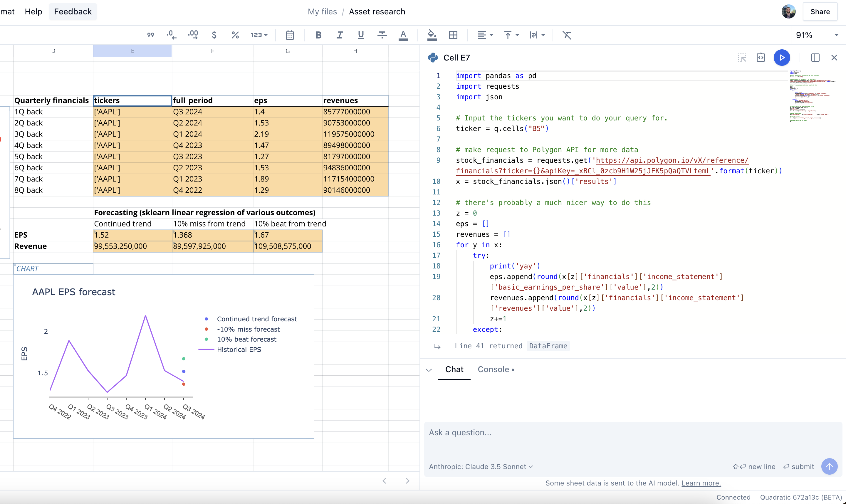The height and width of the screenshot is (504, 846).
Task: Open the Help menu
Action: (33, 11)
